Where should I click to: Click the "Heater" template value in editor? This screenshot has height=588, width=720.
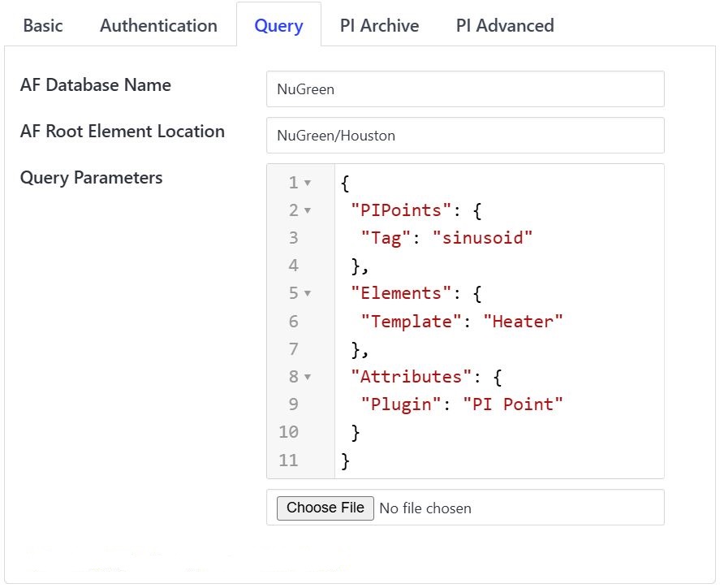coord(522,322)
